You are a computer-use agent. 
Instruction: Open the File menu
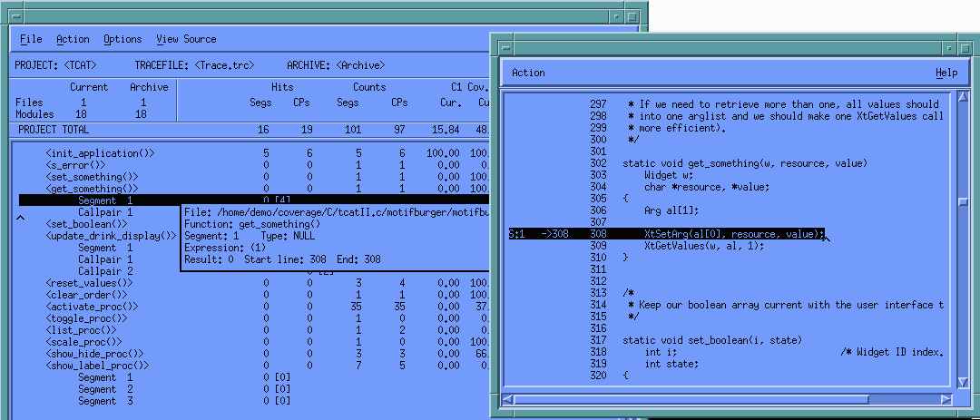pos(31,39)
